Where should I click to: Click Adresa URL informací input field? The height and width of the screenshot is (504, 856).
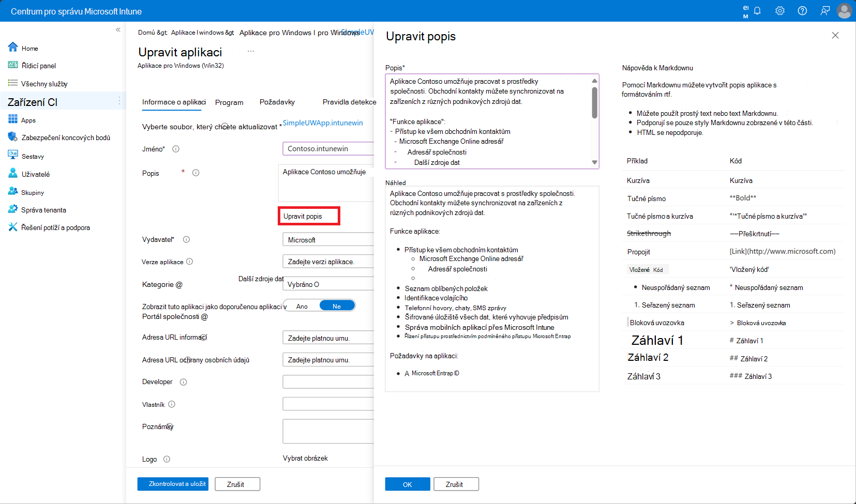[x=328, y=338]
